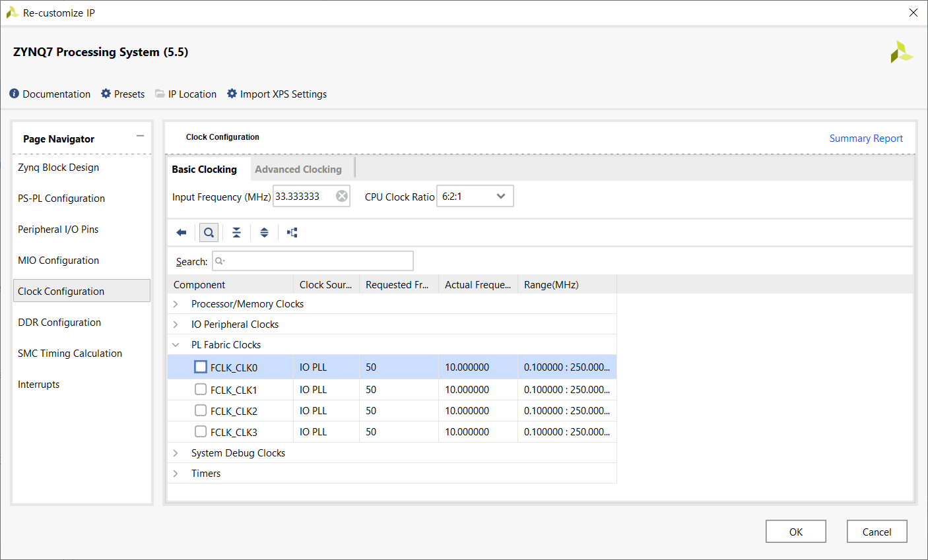Toggle the search magnifier toolbar icon
Screen dimensions: 928x560
pyautogui.click(x=209, y=232)
